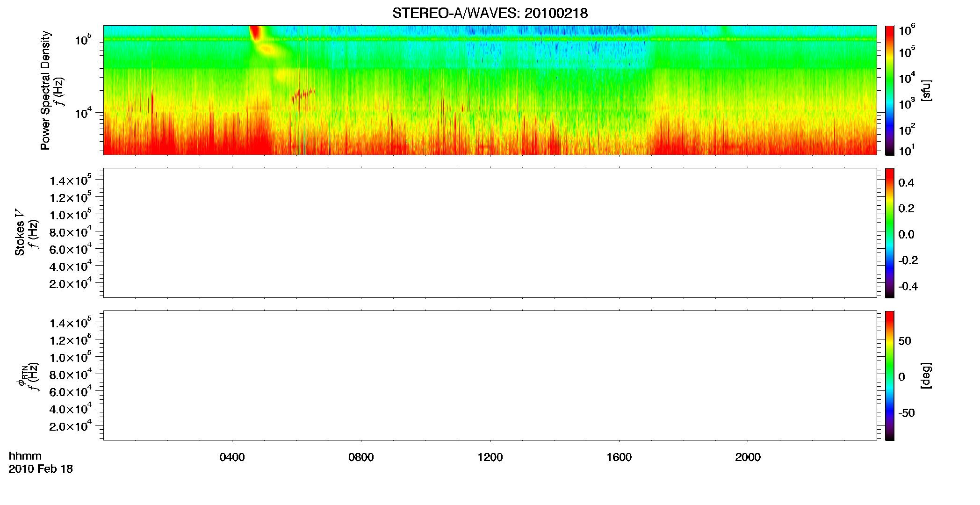Select 1.2×10^5 tick in φ RTN panel
Viewport: 980px width, 505px height.
tap(71, 340)
